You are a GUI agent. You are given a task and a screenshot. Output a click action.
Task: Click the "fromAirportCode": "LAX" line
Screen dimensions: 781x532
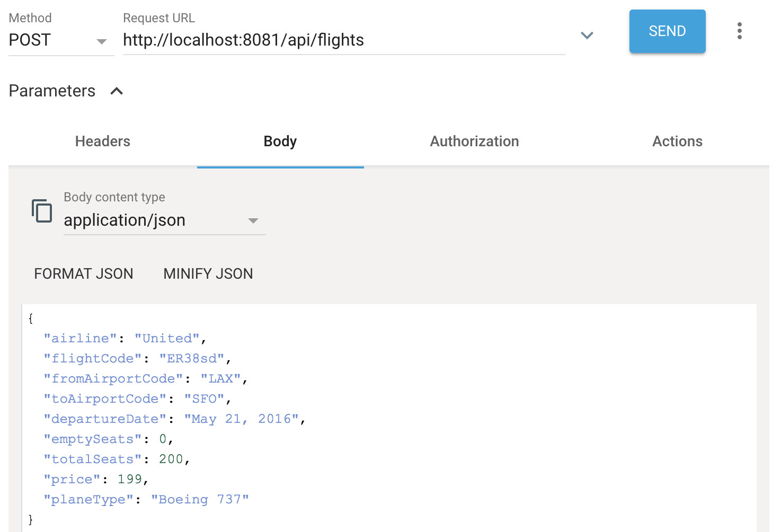[146, 378]
